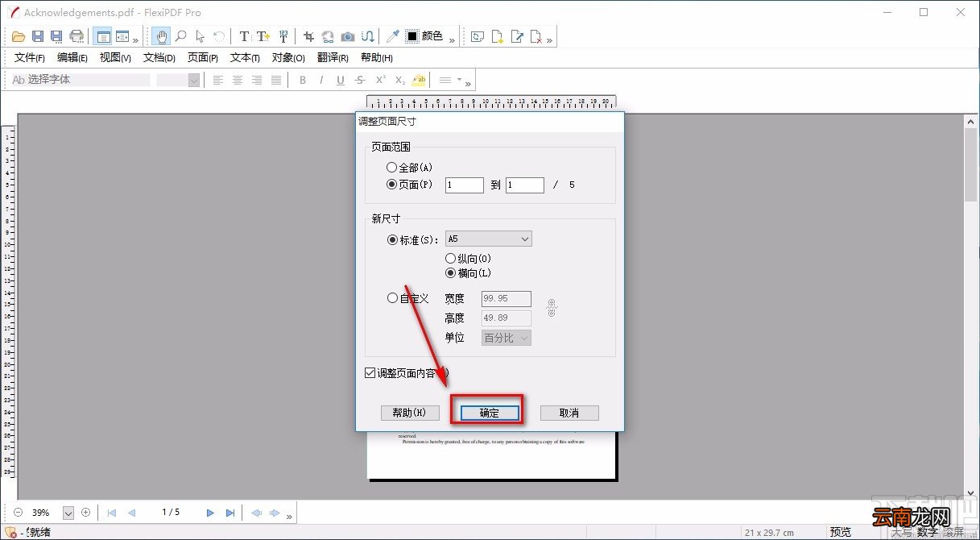Click the aspect ratio link icon

point(552,307)
